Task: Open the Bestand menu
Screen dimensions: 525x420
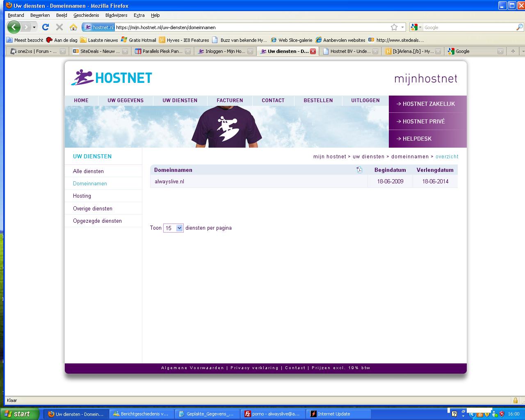Action: (x=16, y=15)
